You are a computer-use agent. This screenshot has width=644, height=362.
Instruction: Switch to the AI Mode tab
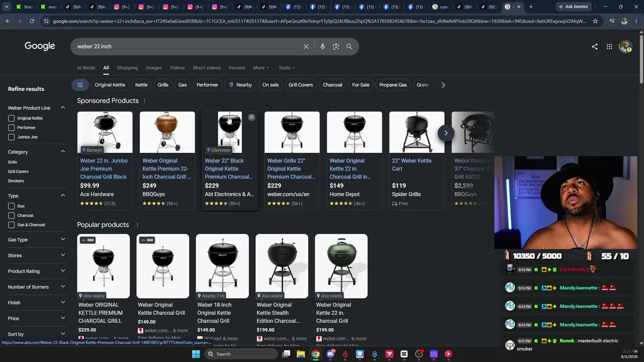point(86,68)
